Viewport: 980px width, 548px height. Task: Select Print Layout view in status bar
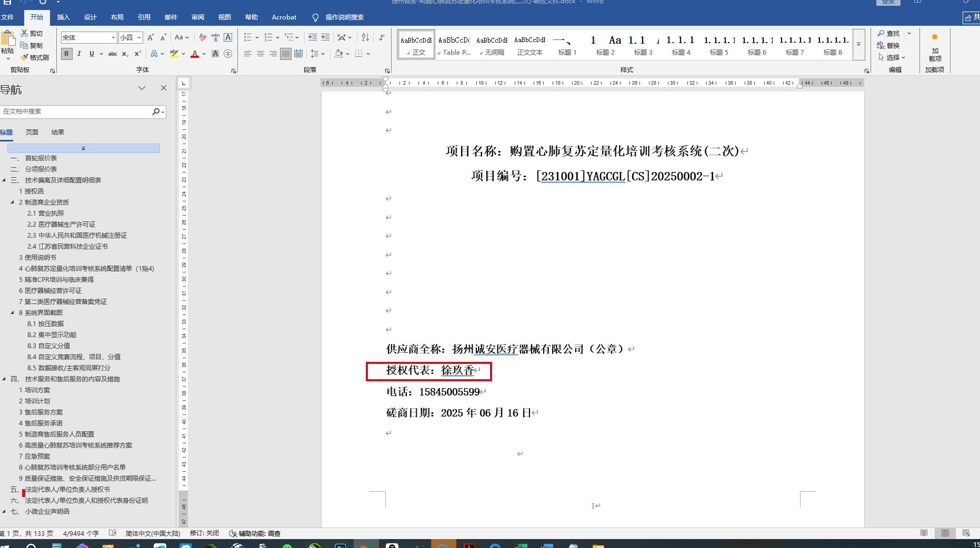[x=945, y=533]
